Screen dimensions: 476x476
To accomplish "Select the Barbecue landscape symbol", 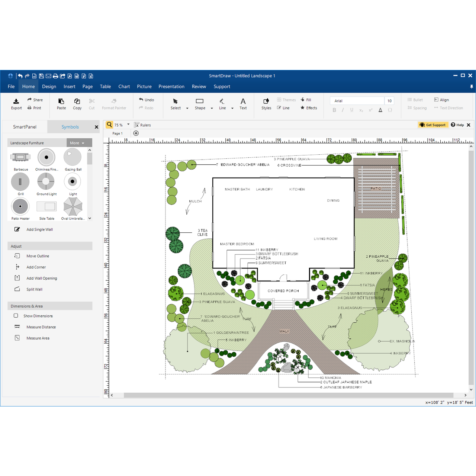I will (20, 157).
